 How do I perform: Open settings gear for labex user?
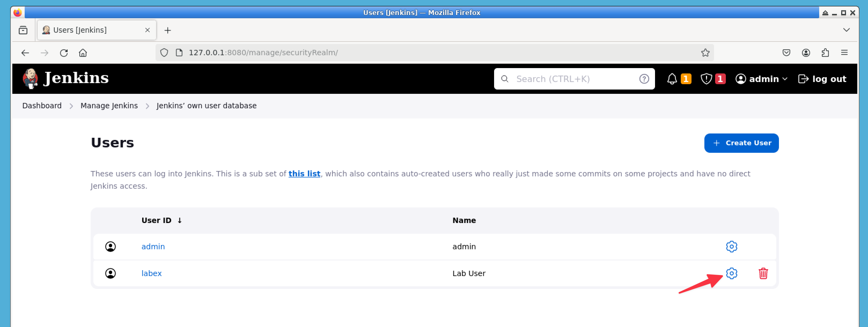(731, 273)
